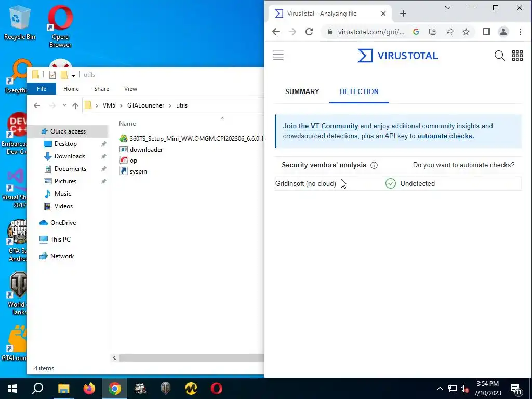Open the VirusTotal hamburger menu
The width and height of the screenshot is (532, 399).
[x=278, y=56]
